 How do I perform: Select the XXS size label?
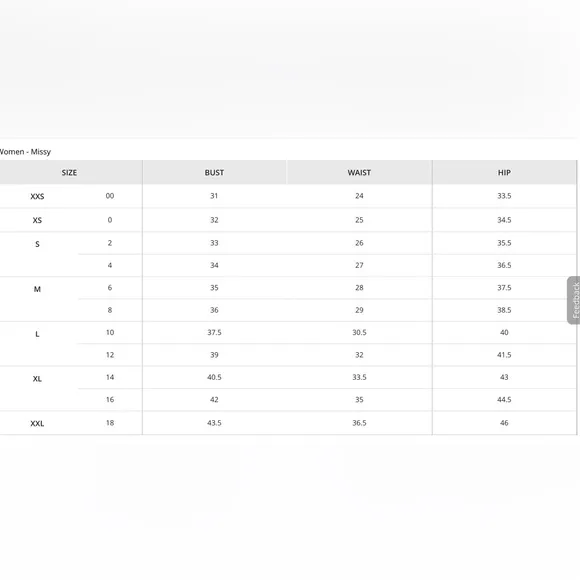(x=37, y=196)
